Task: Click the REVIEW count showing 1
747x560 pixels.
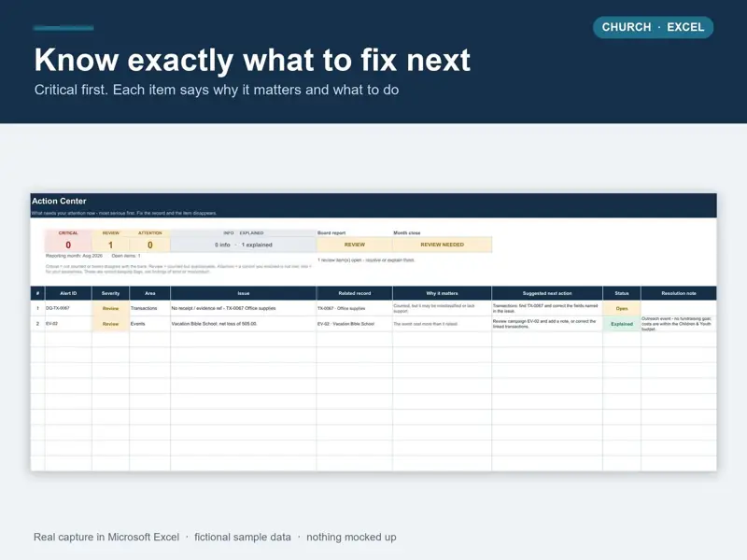Action: click(110, 245)
